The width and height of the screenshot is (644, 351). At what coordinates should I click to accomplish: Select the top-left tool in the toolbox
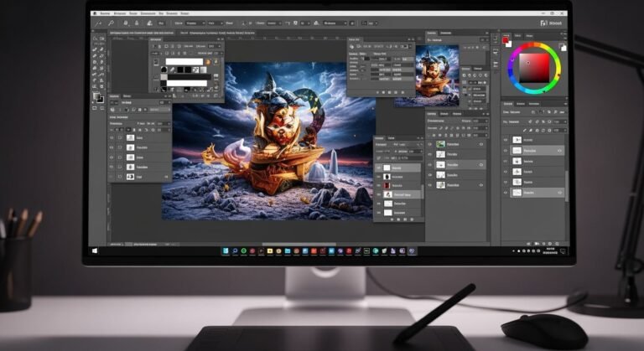coord(96,39)
